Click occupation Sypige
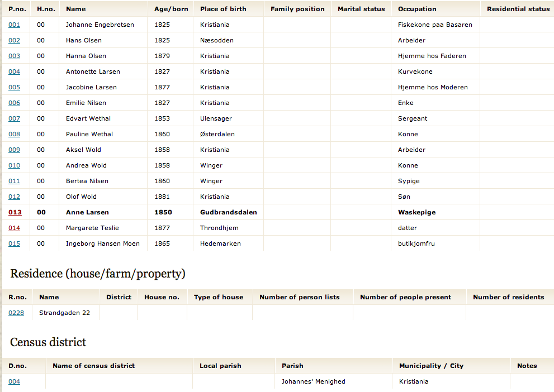Image resolution: width=554 pixels, height=392 pixels. (409, 181)
